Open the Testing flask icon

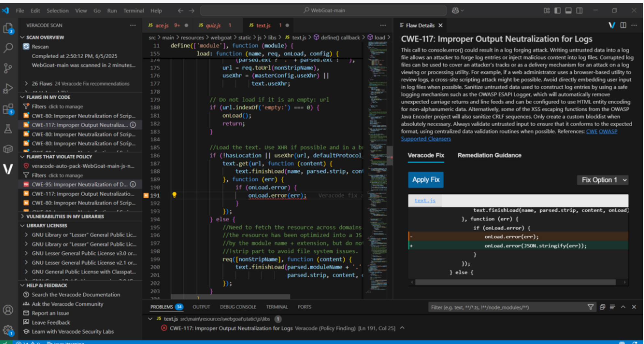(x=8, y=129)
